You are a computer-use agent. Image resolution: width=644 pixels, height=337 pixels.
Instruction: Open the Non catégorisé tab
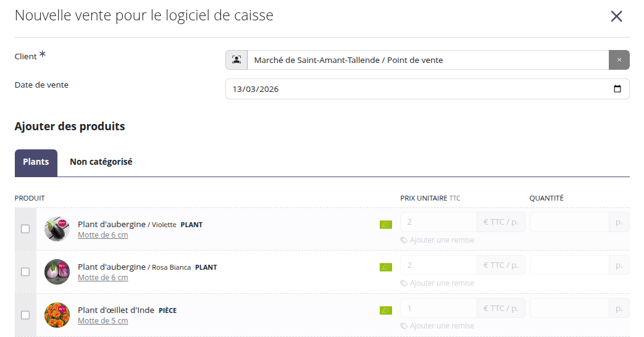point(101,162)
